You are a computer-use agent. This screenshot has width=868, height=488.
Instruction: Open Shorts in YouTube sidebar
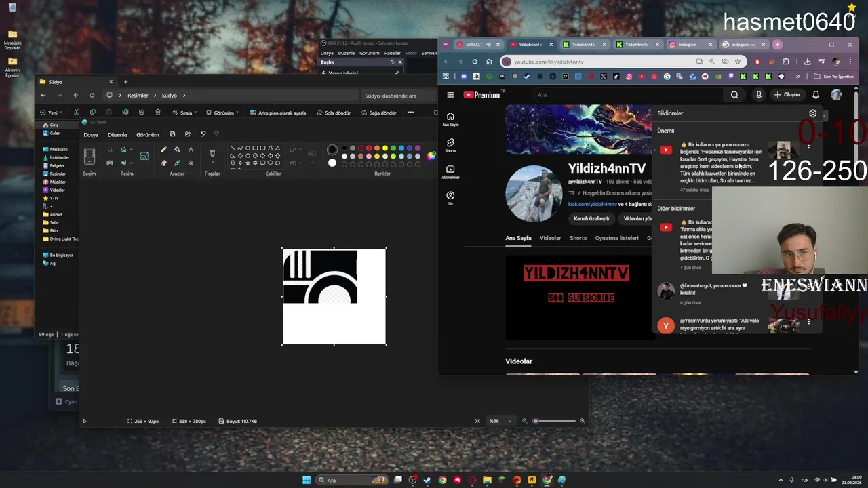pyautogui.click(x=450, y=146)
